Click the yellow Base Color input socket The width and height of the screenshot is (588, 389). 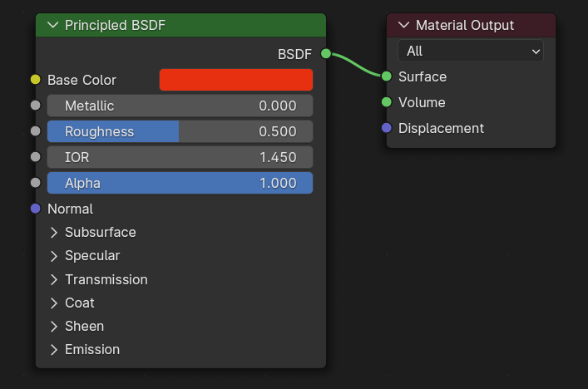[x=35, y=80]
